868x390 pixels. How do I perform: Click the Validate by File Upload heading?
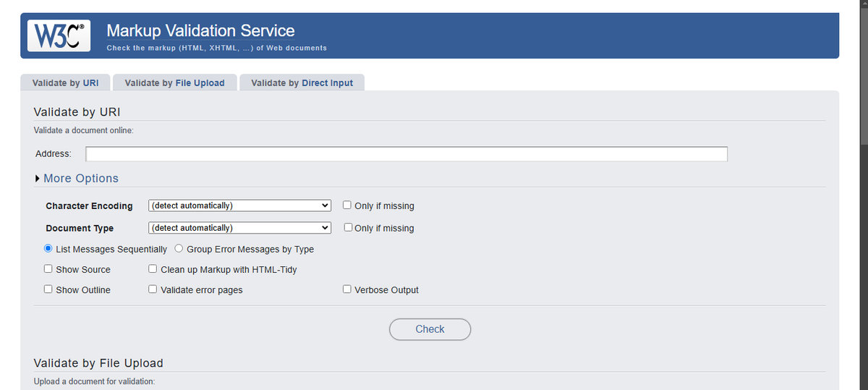98,363
